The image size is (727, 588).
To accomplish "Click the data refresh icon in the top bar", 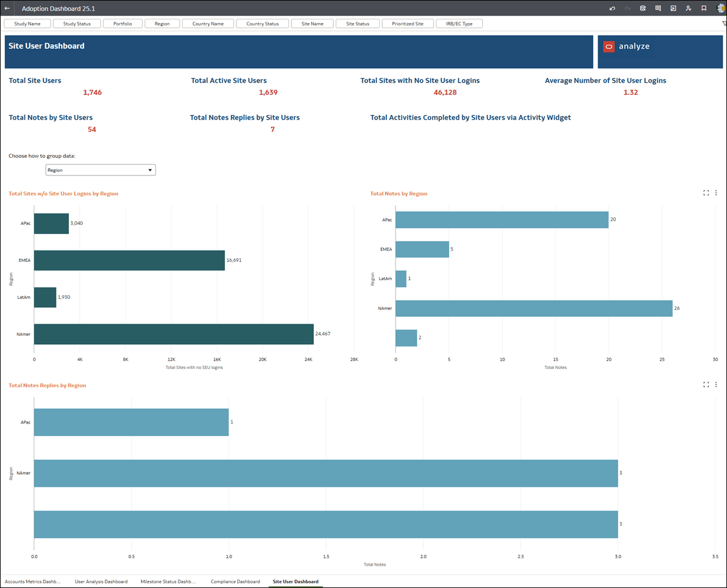I will click(643, 8).
